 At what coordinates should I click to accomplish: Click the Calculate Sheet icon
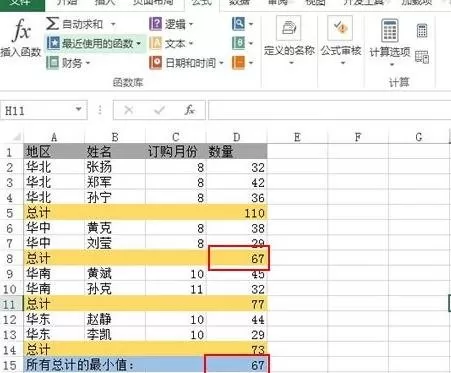point(422,57)
